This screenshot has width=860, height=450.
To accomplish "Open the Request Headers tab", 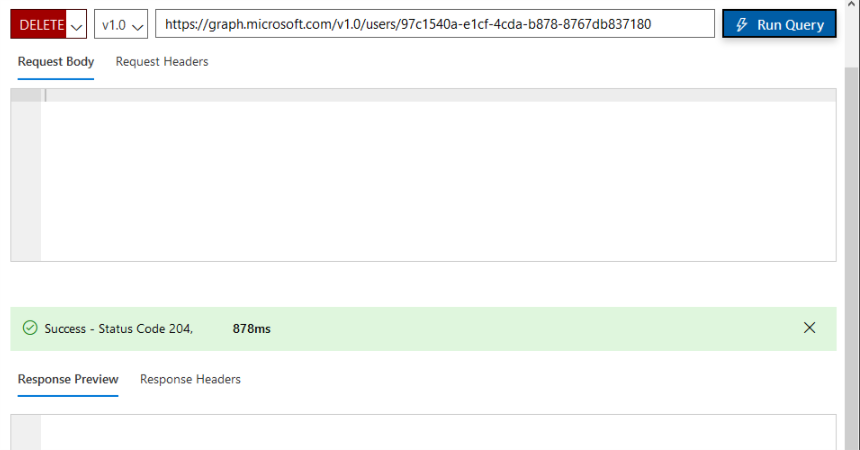I will 162,62.
